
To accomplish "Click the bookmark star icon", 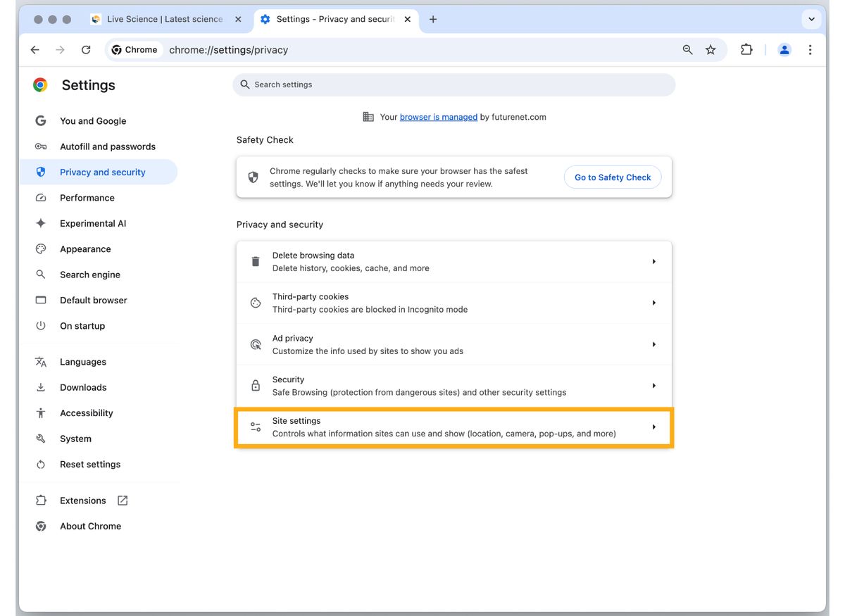I will pyautogui.click(x=711, y=49).
